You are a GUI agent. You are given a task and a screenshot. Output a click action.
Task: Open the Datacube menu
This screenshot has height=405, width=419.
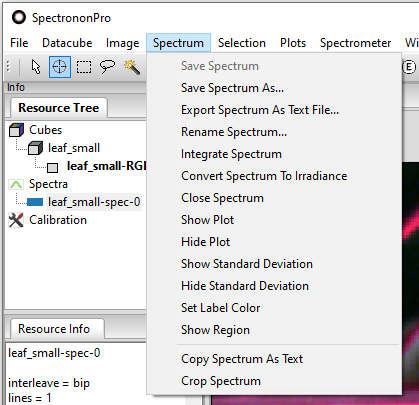click(x=67, y=43)
